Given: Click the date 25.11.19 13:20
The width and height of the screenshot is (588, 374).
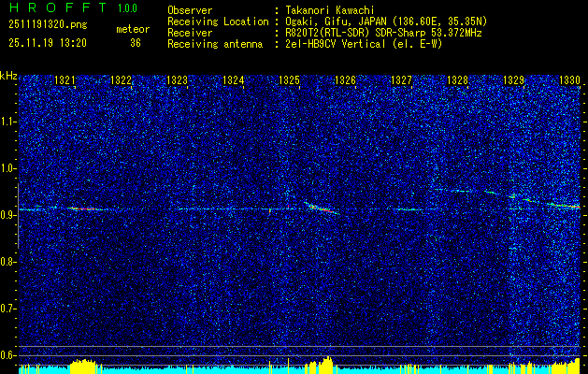Looking at the screenshot, I should pos(48,43).
